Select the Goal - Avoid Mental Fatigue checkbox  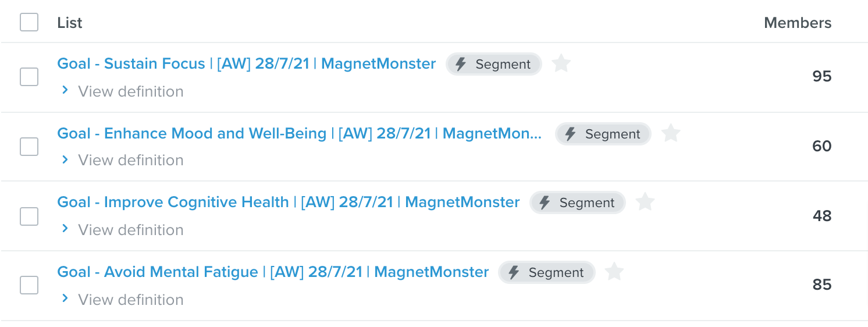(29, 285)
